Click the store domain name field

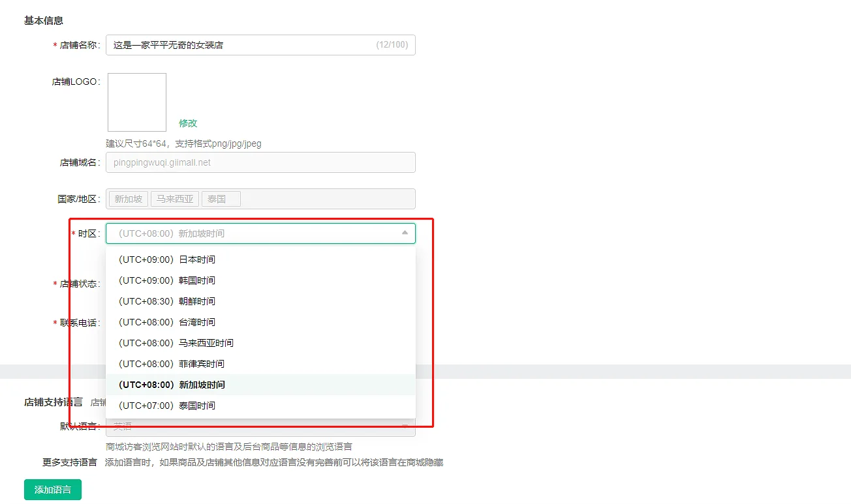[260, 162]
